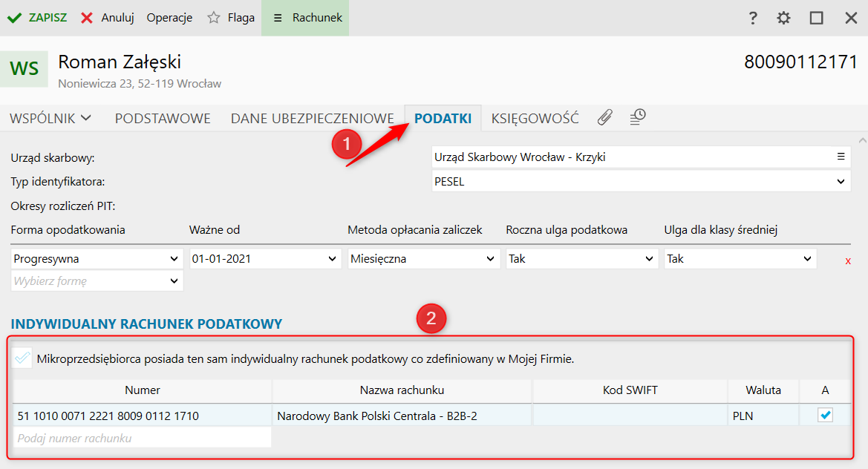The width and height of the screenshot is (868, 469).
Task: Open the Wspólnik dropdown menu
Action: [x=50, y=118]
